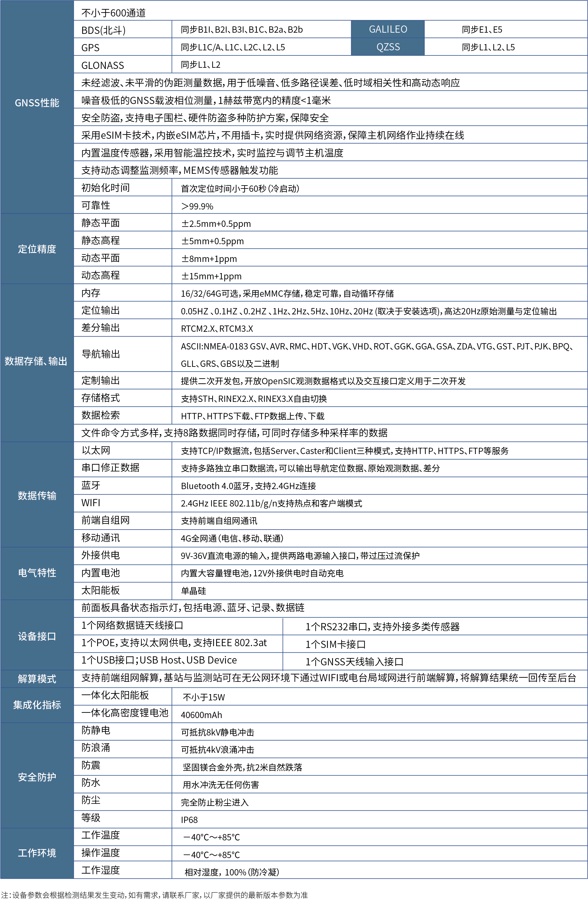Click the 安全防护 category cell

click(37, 777)
